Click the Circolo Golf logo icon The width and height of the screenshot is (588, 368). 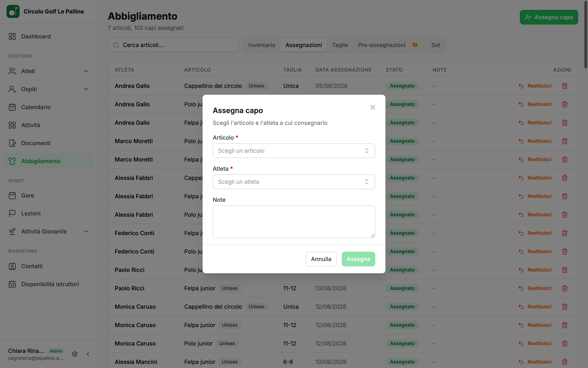coord(13,11)
